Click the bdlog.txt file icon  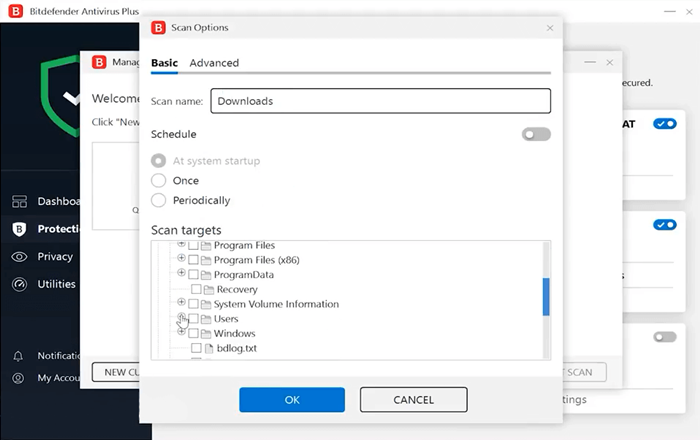[208, 349]
